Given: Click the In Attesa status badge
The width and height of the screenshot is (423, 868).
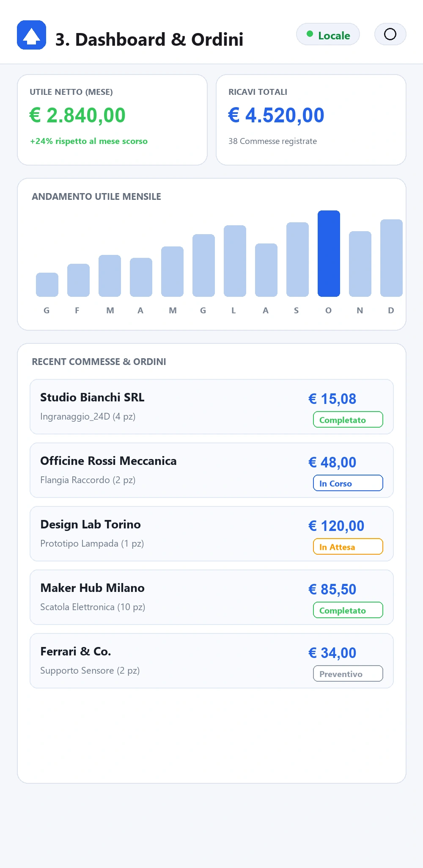Looking at the screenshot, I should coord(348,547).
